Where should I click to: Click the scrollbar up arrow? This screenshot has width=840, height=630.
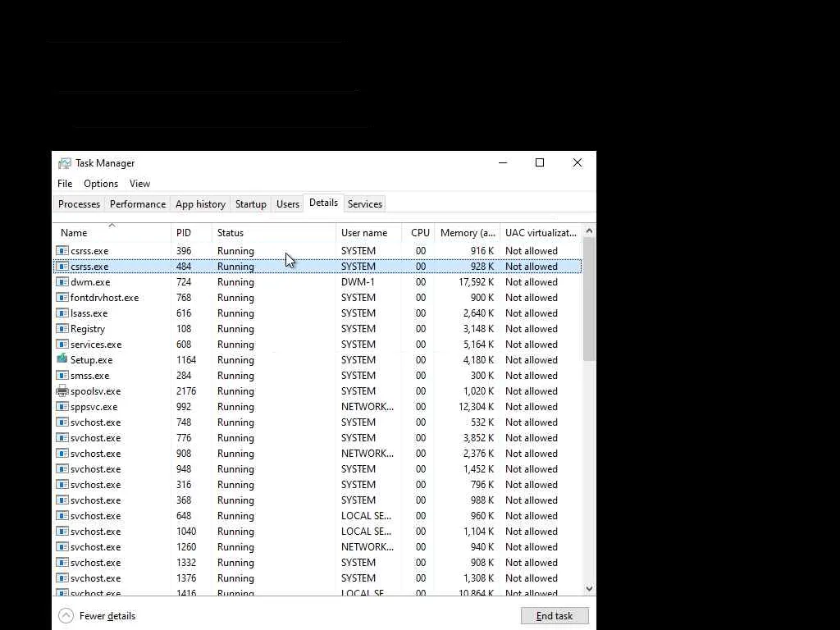(589, 231)
